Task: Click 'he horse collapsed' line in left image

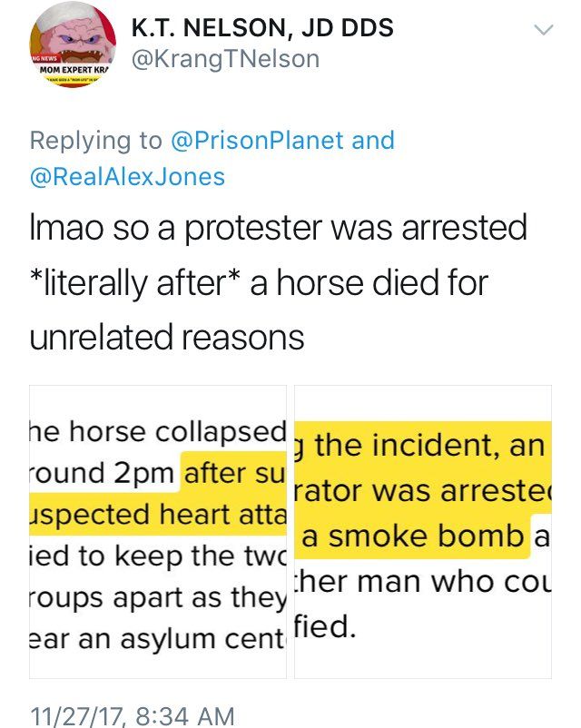Action: pos(159,434)
